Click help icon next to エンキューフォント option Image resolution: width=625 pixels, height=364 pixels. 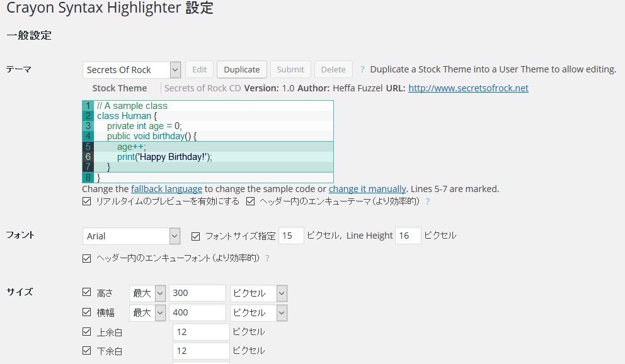click(268, 258)
